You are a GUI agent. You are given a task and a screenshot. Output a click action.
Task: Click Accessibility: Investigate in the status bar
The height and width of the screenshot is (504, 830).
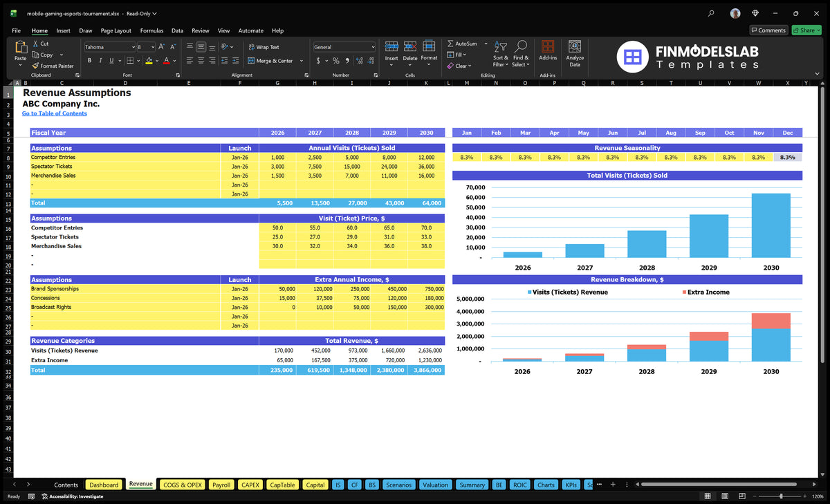pyautogui.click(x=72, y=496)
